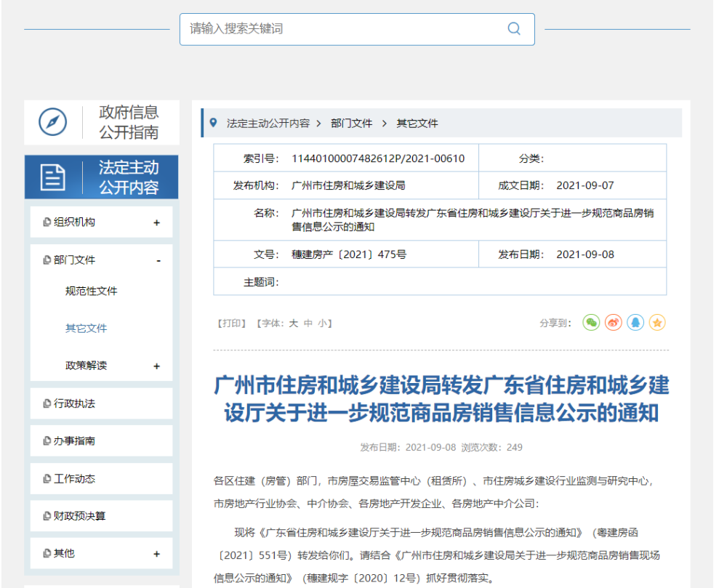
Task: Click the 法定主动公开内容 header text
Action: (x=129, y=177)
